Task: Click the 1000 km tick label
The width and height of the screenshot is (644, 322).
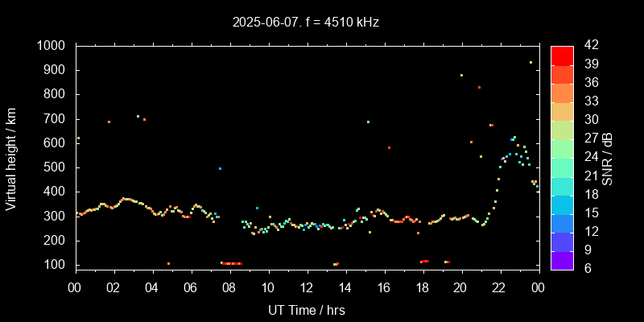Action: [x=53, y=46]
